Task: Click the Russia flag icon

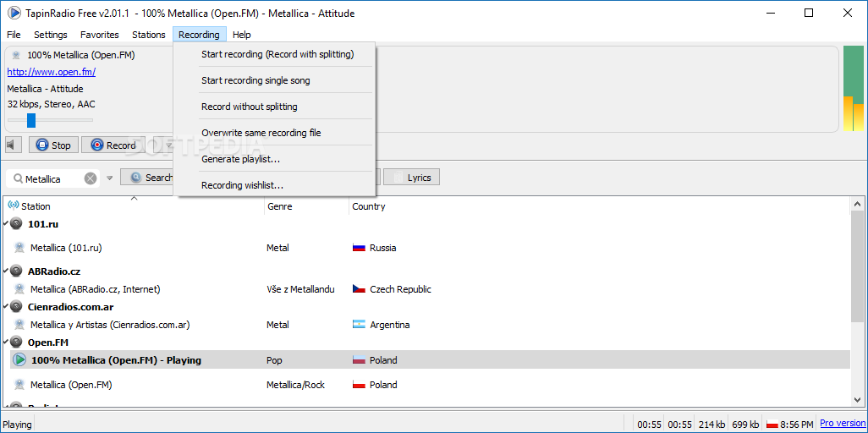Action: pyautogui.click(x=359, y=248)
